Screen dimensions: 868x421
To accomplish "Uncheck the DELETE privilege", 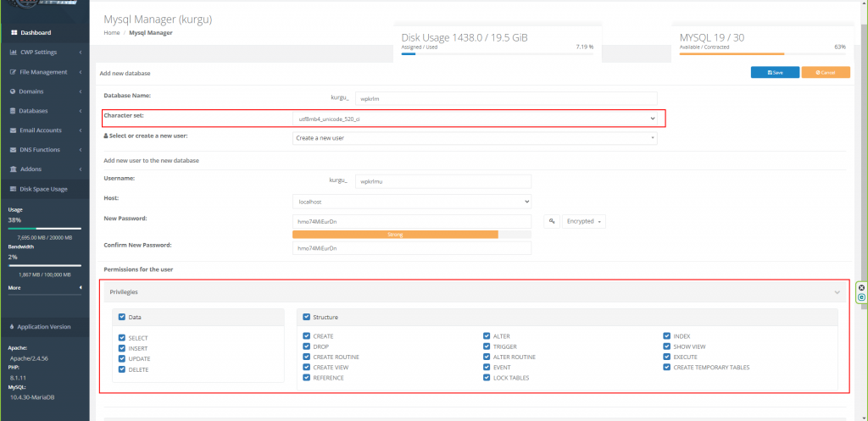I will pos(122,369).
